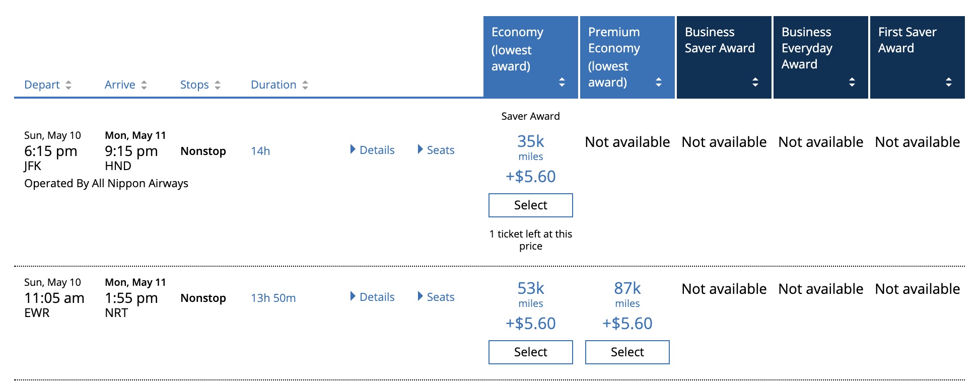This screenshot has height=392, width=980.
Task: Sort flights by the Depart column arrows
Action: tap(68, 85)
